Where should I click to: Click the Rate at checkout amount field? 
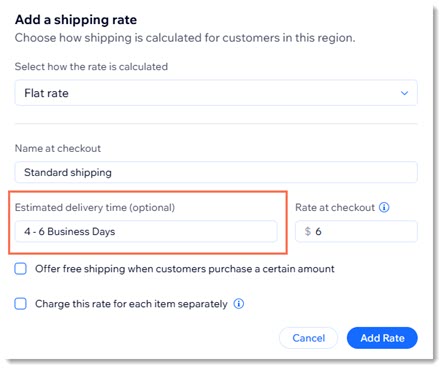[356, 231]
